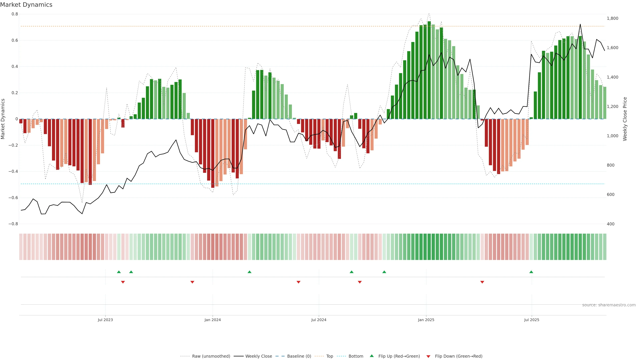644x362 pixels.
Task: Click the Flip Down marker before Jul 2024
Action: [298, 282]
